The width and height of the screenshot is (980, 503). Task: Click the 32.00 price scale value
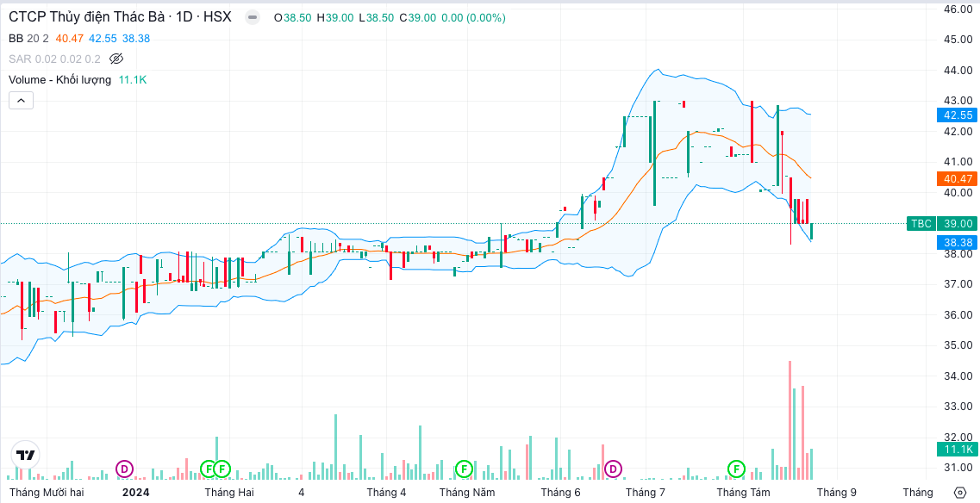[x=958, y=437]
